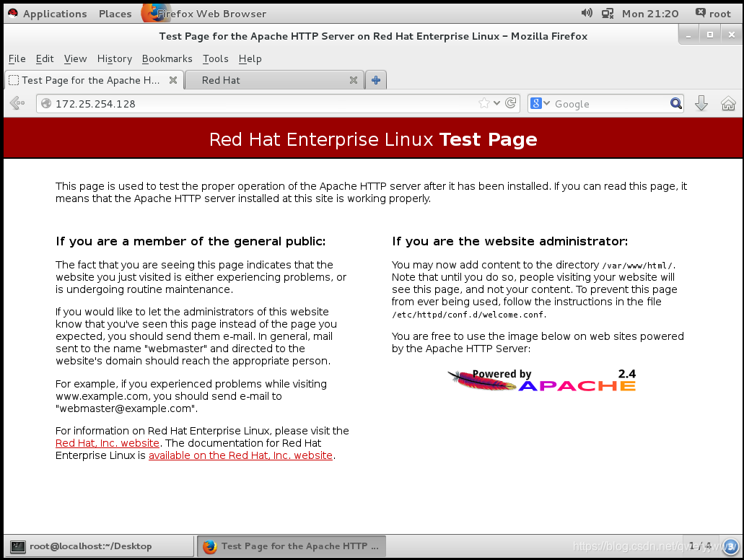
Task: Open the Tools menu
Action: (x=216, y=59)
